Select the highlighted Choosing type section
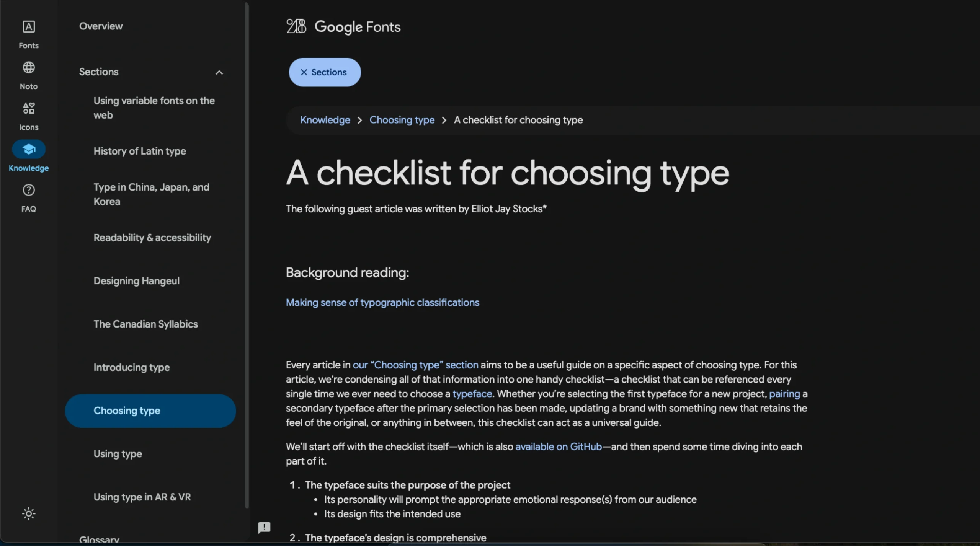The image size is (980, 546). click(x=150, y=411)
